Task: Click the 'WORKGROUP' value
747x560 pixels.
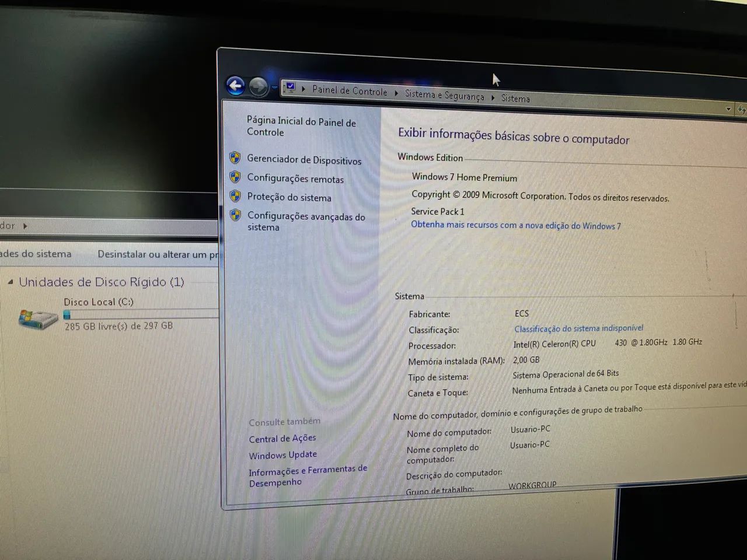Action: click(532, 485)
